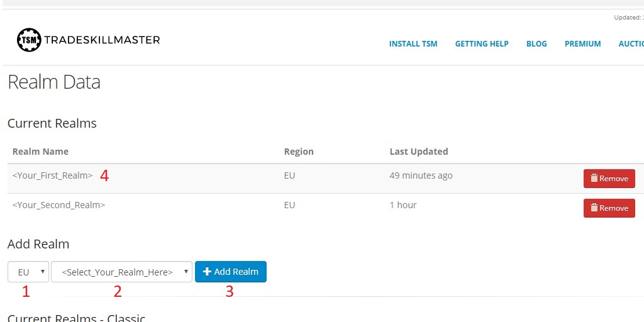
Task: Click the TSM gear logo icon
Action: tap(28, 40)
